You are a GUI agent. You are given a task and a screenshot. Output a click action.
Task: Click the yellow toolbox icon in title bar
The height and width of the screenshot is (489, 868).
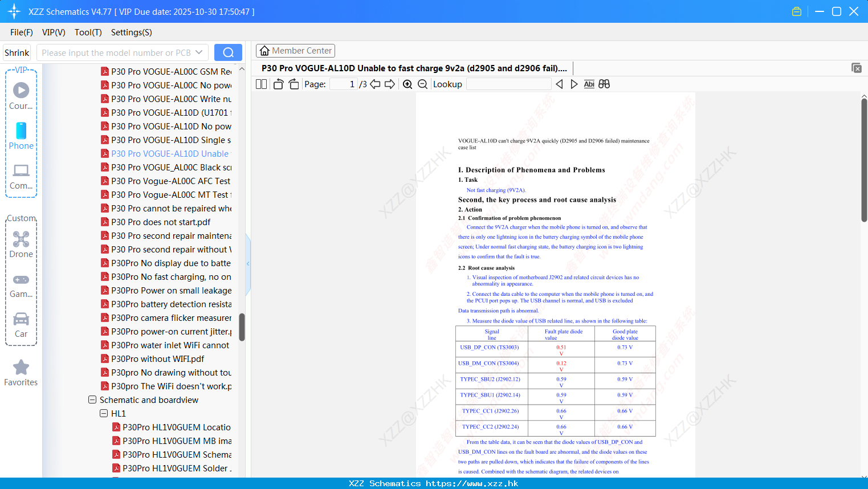coord(797,11)
